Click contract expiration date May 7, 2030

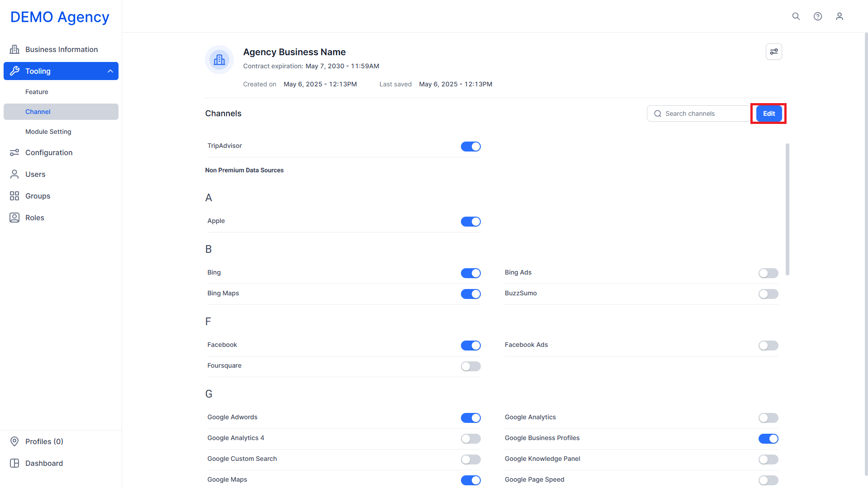pyautogui.click(x=342, y=66)
